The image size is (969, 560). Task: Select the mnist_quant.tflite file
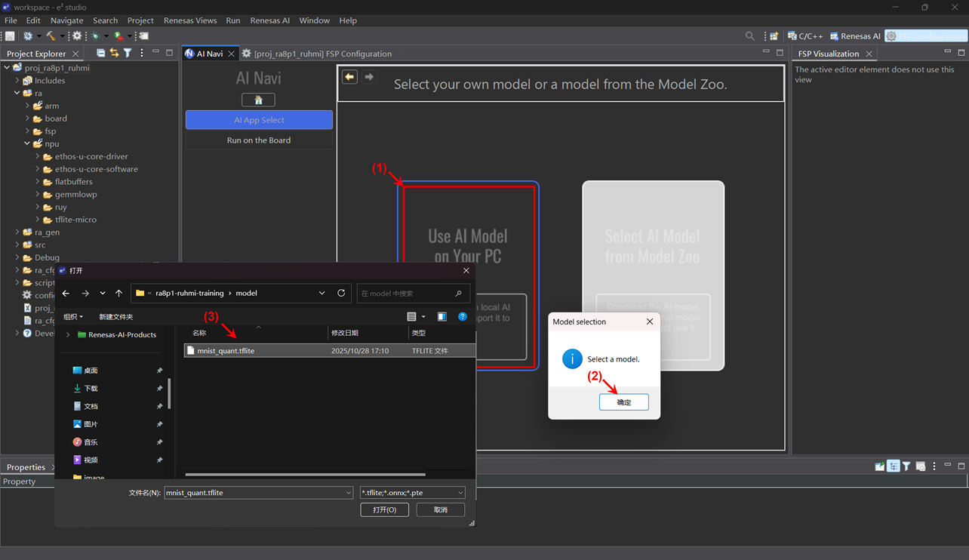[x=330, y=351]
